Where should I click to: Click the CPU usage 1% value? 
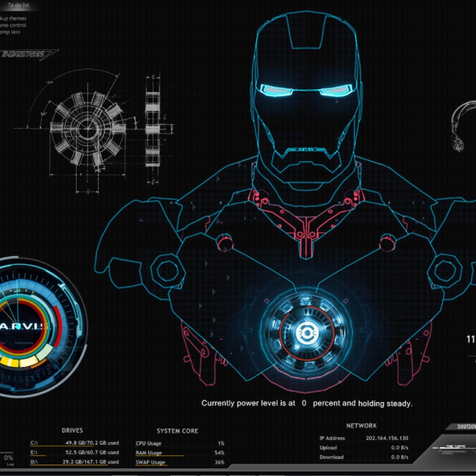[x=221, y=443]
